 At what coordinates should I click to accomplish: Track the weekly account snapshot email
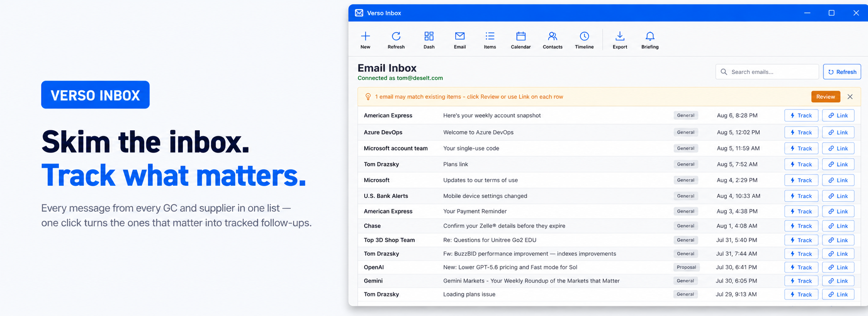(x=801, y=116)
